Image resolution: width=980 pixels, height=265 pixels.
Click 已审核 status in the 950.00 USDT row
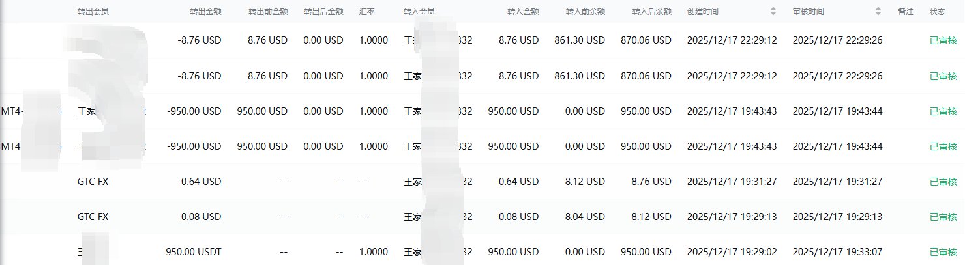coord(943,252)
